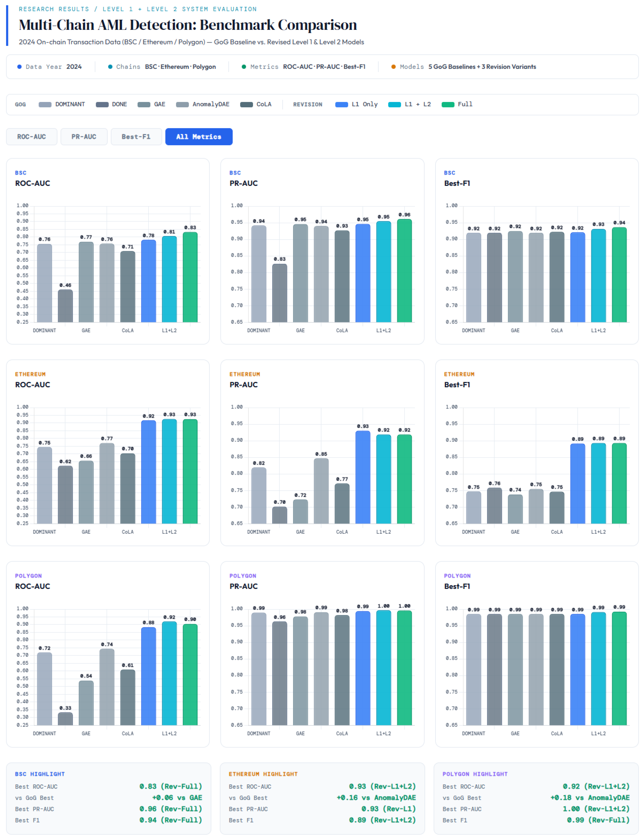This screenshot has width=644, height=840.
Task: Click the Full green legend swatch
Action: click(448, 105)
